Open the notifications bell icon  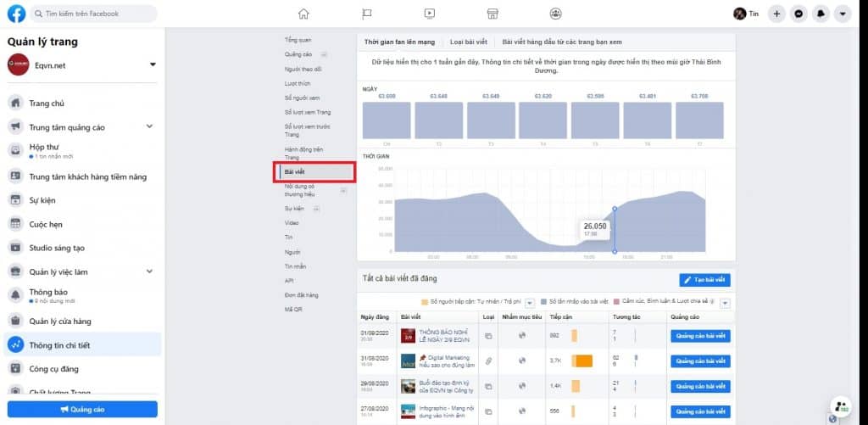tap(821, 14)
